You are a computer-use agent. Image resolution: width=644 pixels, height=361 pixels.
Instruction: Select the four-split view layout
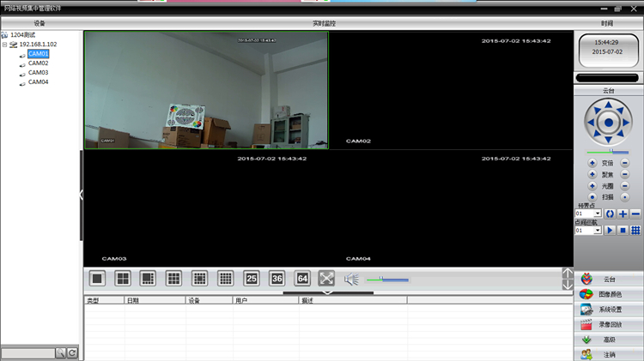123,278
